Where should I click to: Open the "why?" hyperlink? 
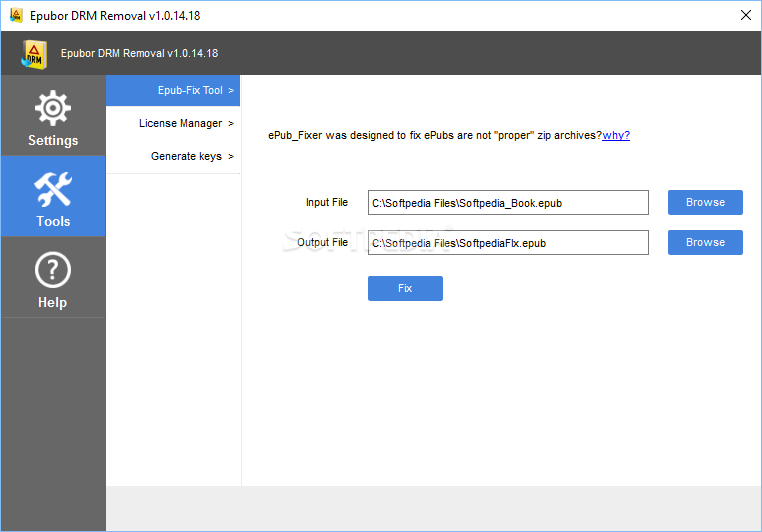tap(616, 135)
